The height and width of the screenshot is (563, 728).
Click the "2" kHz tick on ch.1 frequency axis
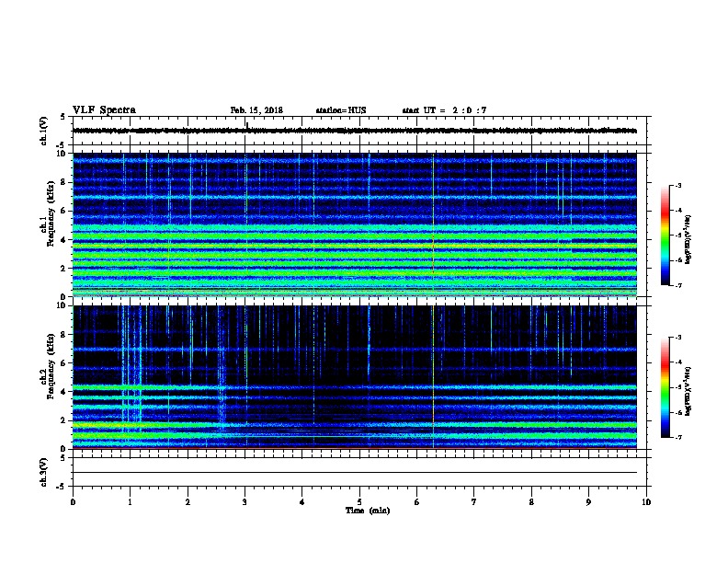coord(64,268)
